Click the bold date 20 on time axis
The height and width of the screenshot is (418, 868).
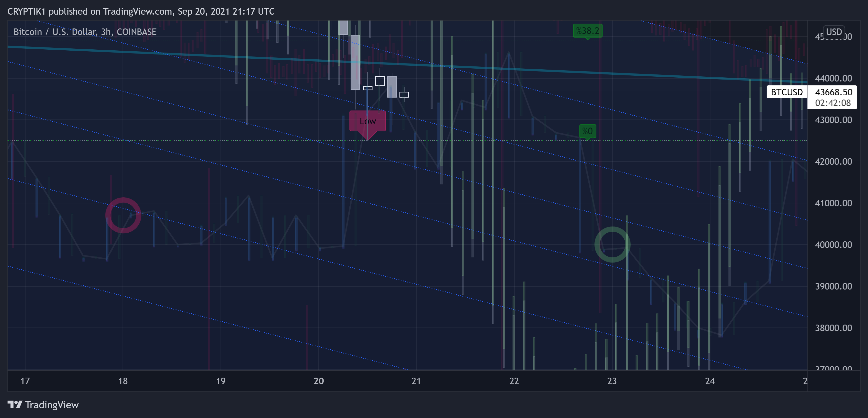319,381
